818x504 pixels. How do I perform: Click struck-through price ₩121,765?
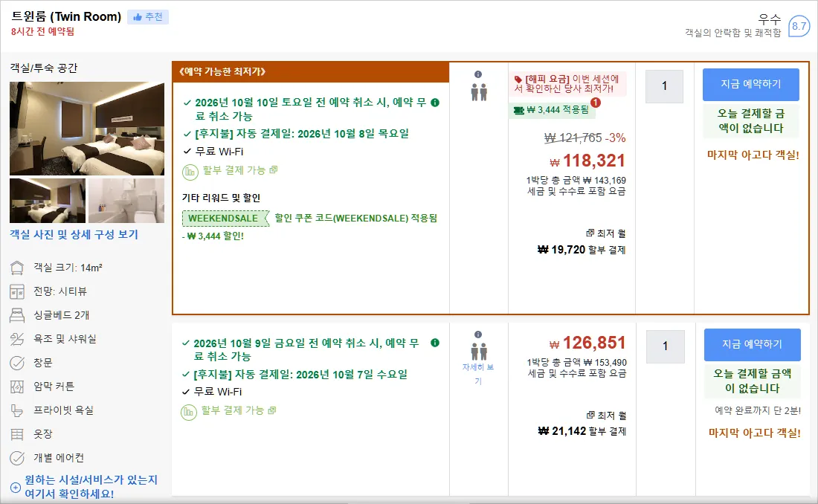(x=573, y=138)
